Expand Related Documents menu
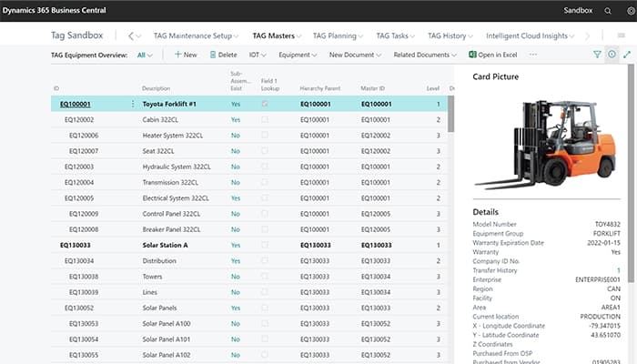Screen dimensions: 637x364 (x=425, y=55)
